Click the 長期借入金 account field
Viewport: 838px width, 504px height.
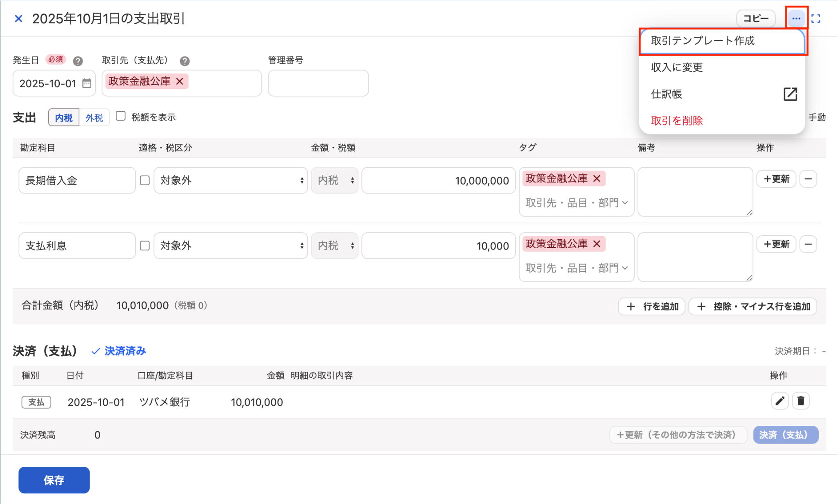pyautogui.click(x=77, y=180)
